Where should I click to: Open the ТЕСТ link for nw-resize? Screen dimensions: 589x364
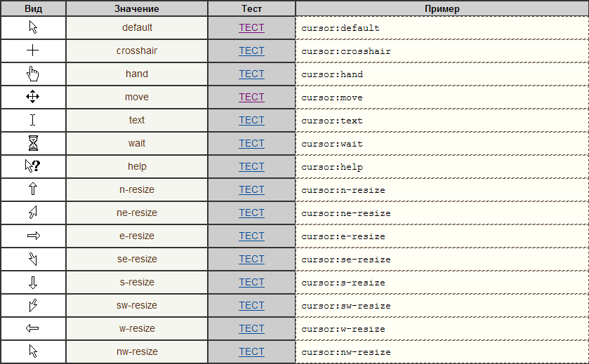pyautogui.click(x=251, y=351)
